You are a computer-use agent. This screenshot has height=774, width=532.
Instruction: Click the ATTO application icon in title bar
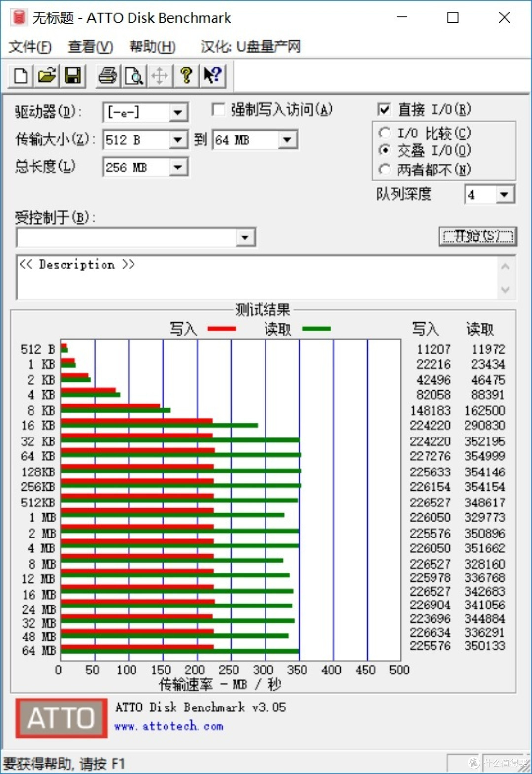tap(19, 18)
